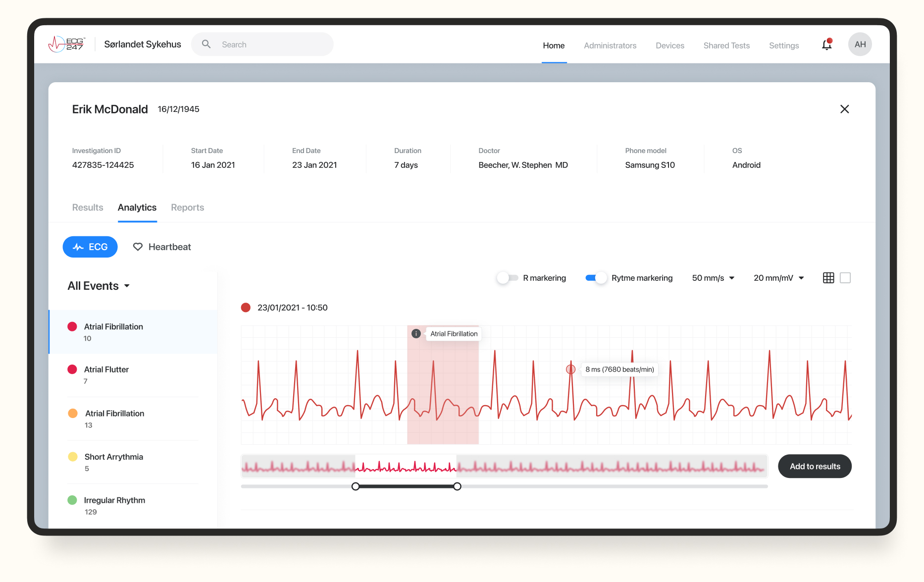Click the red event marker beside 23/01/2021 timestamp
Image resolution: width=924 pixels, height=582 pixels.
point(246,307)
